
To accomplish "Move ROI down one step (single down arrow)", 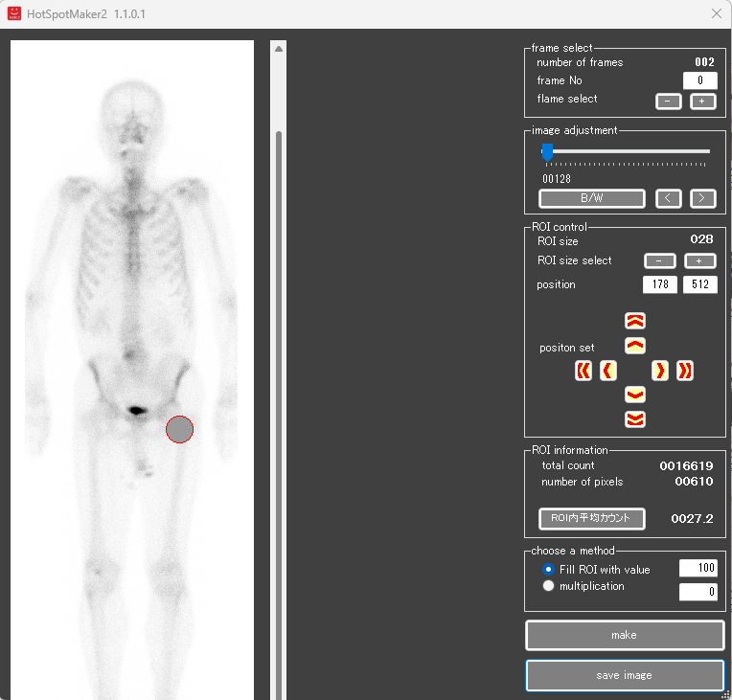I will tap(635, 395).
